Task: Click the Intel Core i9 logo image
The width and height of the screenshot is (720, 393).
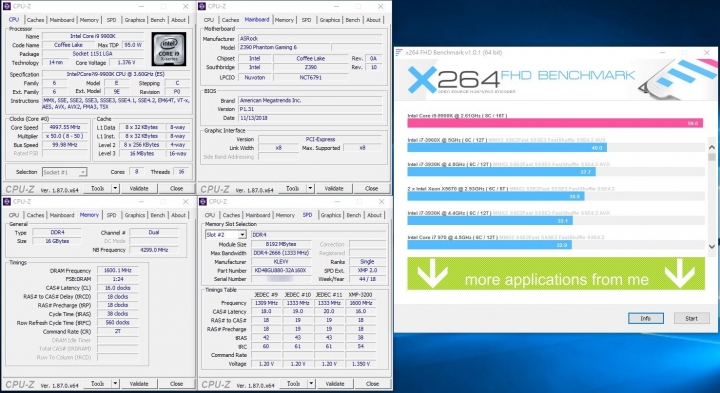Action: [169, 49]
